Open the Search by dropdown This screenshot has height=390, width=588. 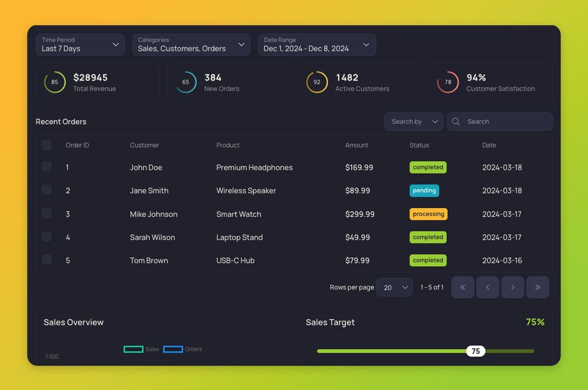click(414, 121)
